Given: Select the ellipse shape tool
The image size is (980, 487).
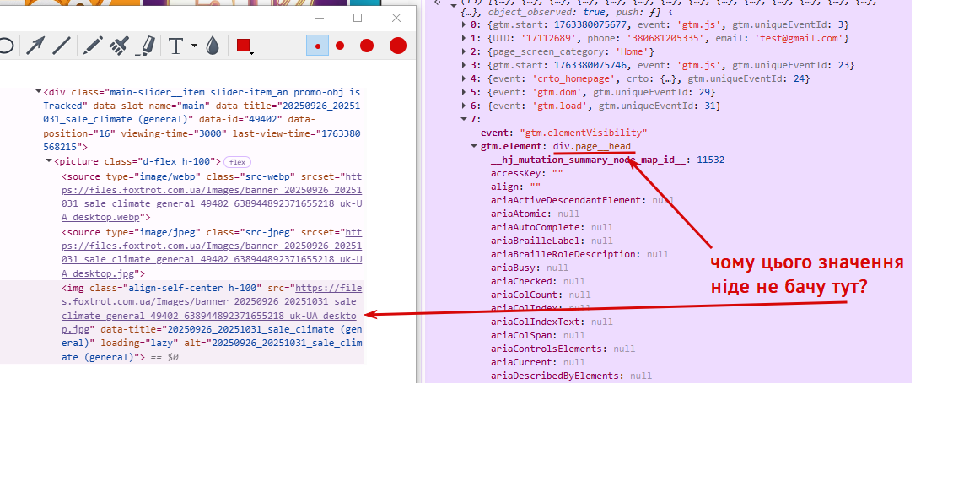Looking at the screenshot, I should pos(6,46).
